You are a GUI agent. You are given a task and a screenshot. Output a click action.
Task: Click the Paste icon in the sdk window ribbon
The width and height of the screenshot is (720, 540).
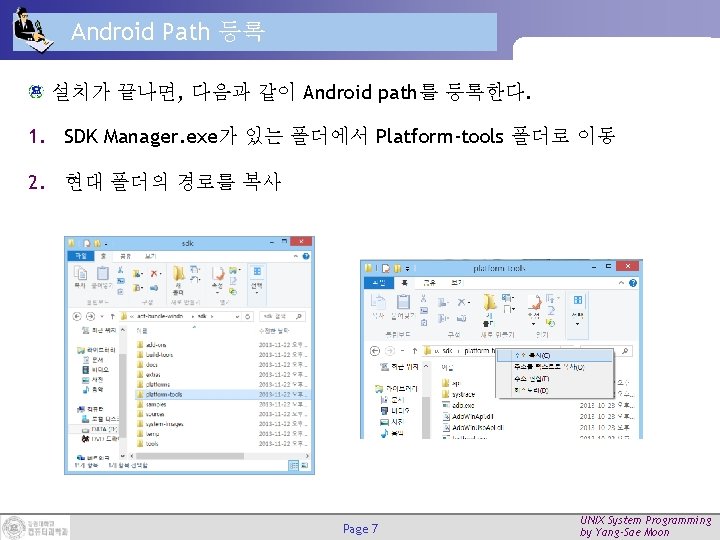(x=102, y=274)
